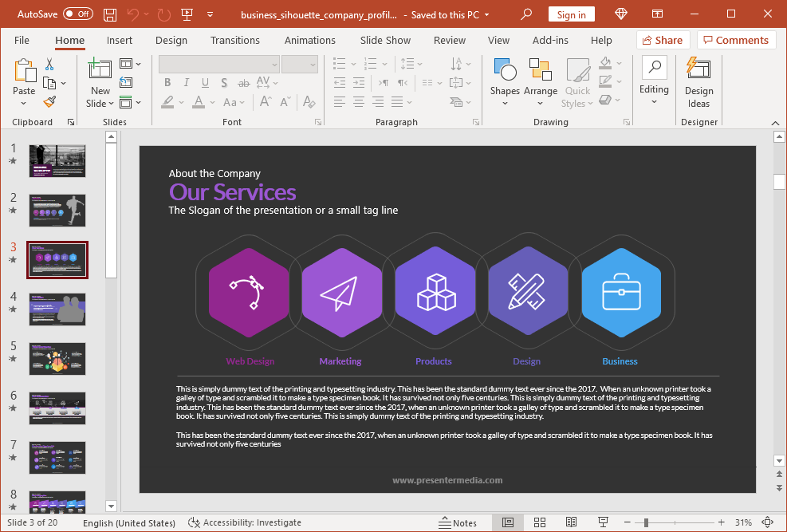This screenshot has height=532, width=787.
Task: Open the Design Ideas pane
Action: [x=698, y=83]
